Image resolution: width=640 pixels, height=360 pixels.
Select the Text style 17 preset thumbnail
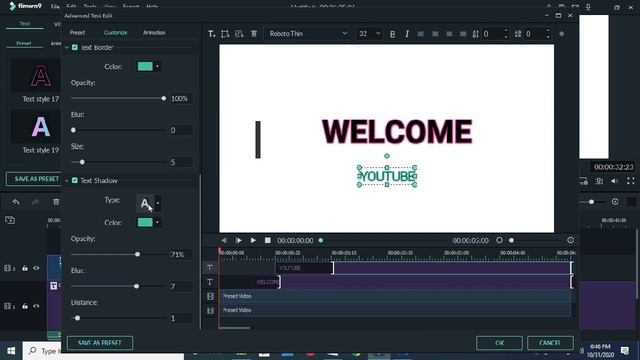click(x=36, y=76)
